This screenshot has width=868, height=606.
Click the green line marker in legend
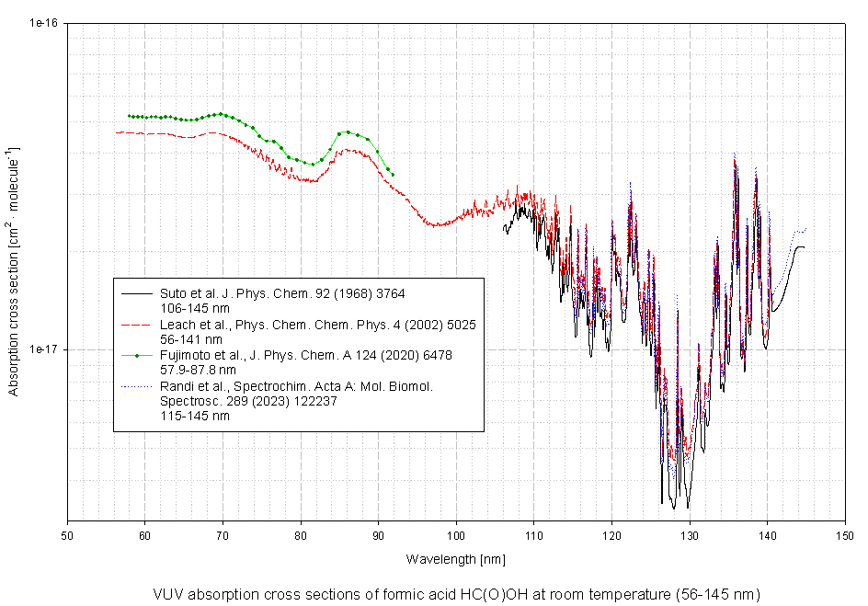coord(135,355)
